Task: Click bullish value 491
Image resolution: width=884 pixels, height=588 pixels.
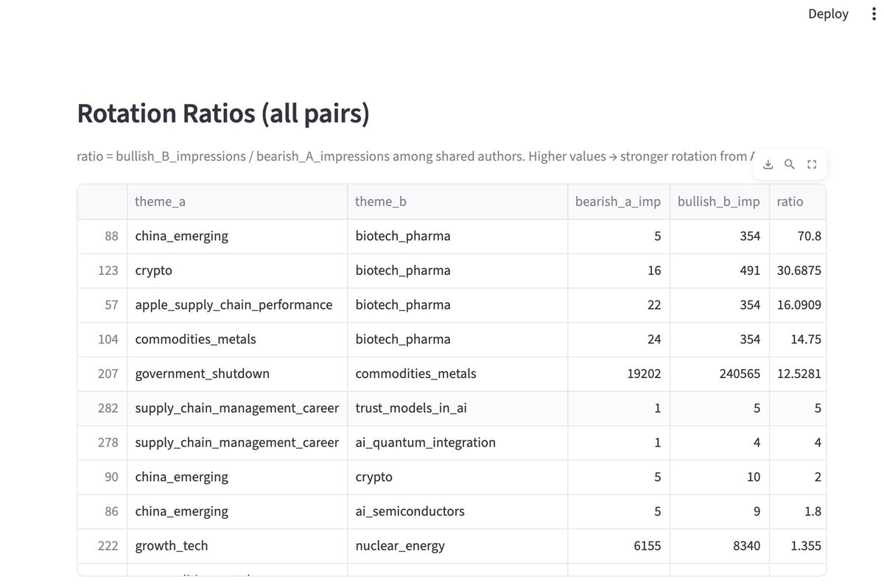Action: 719,270
